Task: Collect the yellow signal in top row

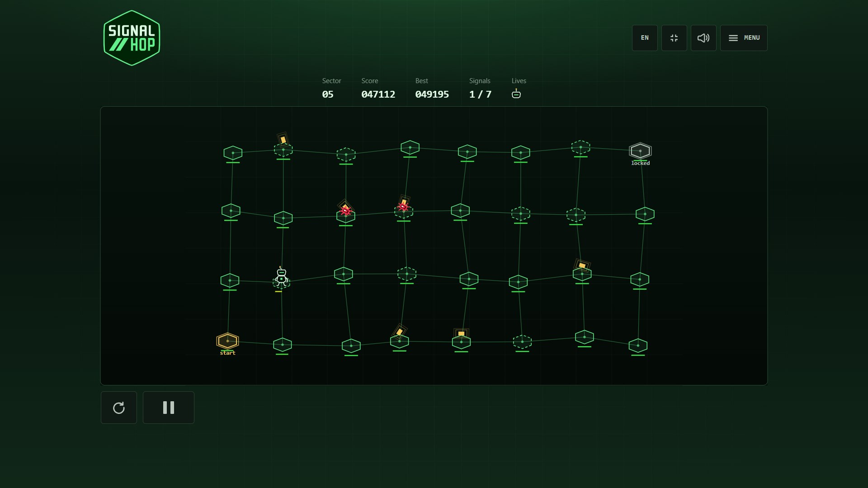Action: click(x=283, y=139)
